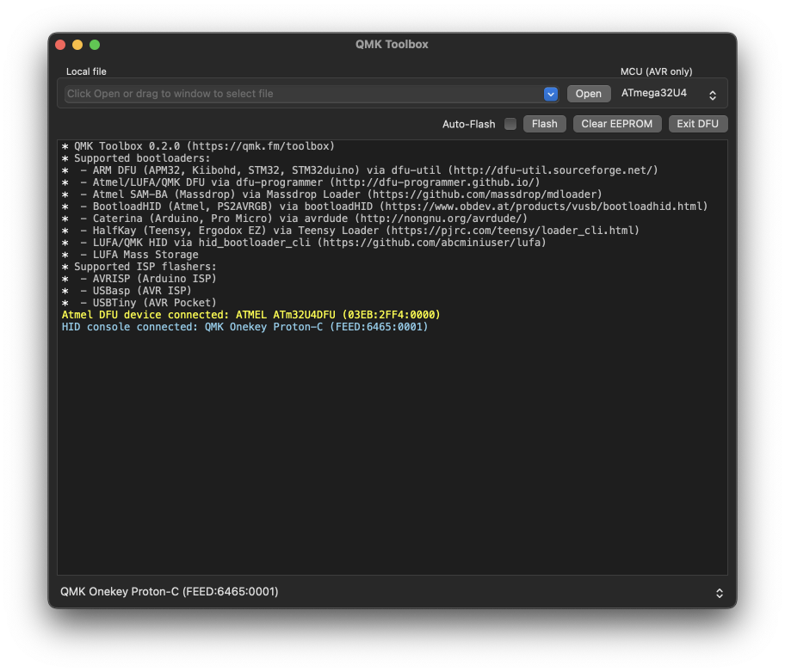785x672 pixels.
Task: Click the 'Supported ISP flashers:' log line
Action: (x=139, y=266)
